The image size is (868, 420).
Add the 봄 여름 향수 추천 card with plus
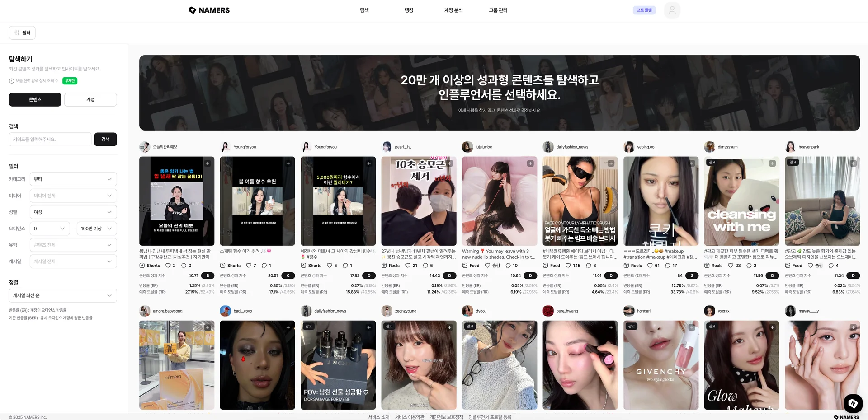coord(288,163)
